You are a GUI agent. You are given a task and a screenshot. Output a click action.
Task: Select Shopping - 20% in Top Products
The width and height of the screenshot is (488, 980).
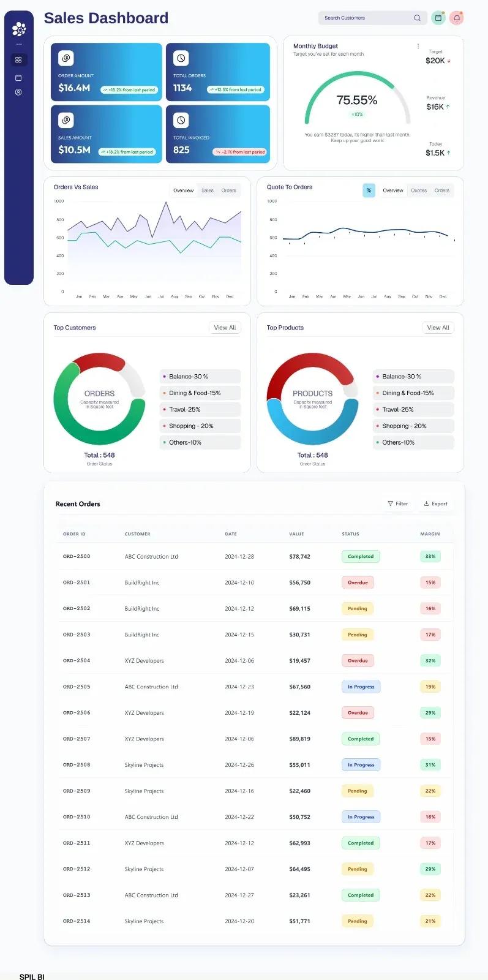point(413,426)
